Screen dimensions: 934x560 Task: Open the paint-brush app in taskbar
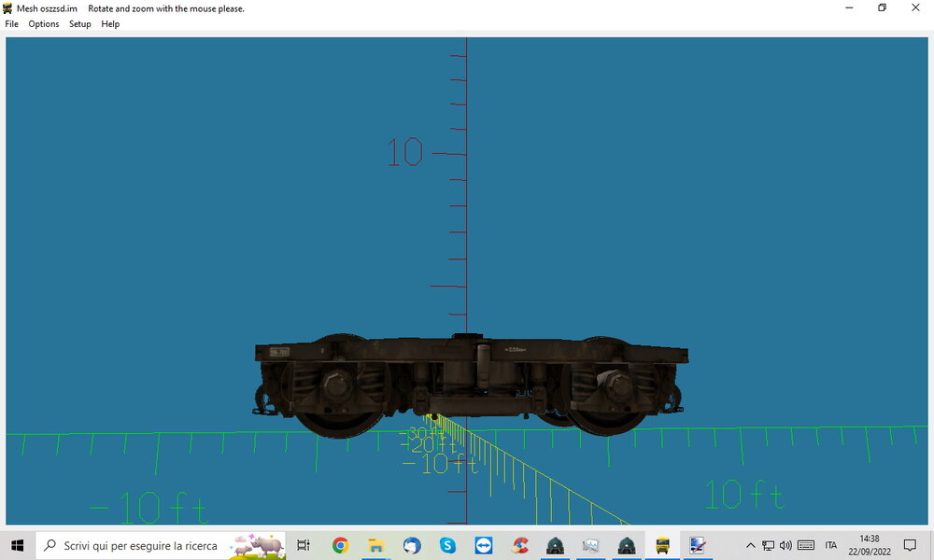pyautogui.click(x=698, y=545)
